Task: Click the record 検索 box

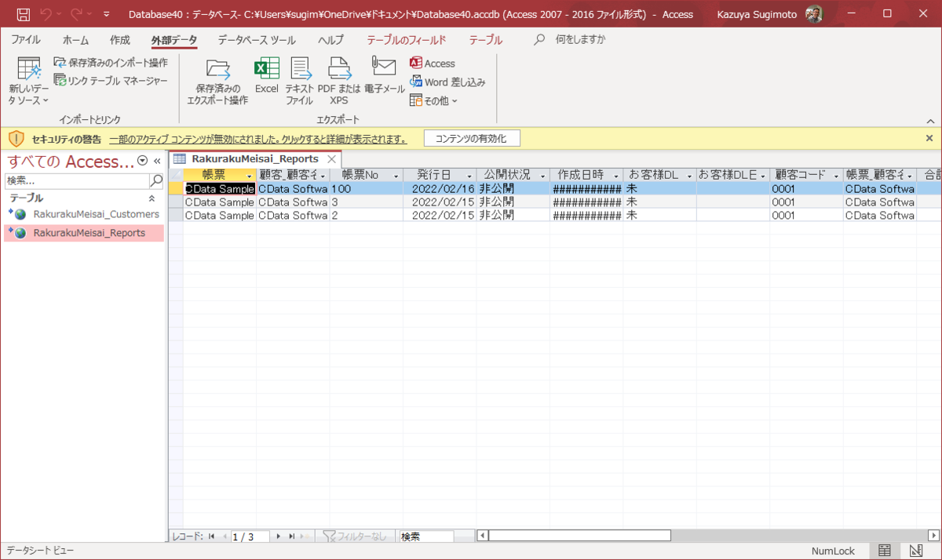Action: tap(426, 536)
